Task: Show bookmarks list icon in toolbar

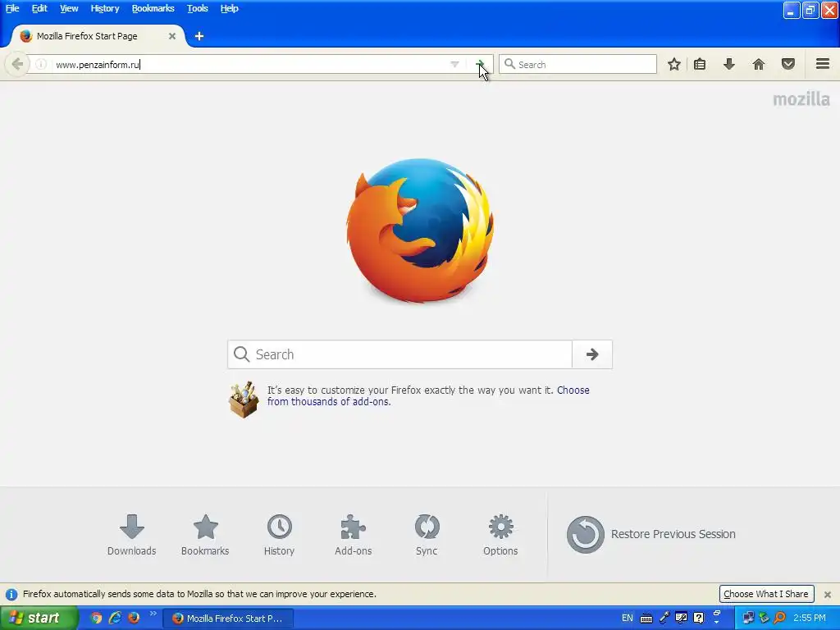Action: click(x=700, y=64)
